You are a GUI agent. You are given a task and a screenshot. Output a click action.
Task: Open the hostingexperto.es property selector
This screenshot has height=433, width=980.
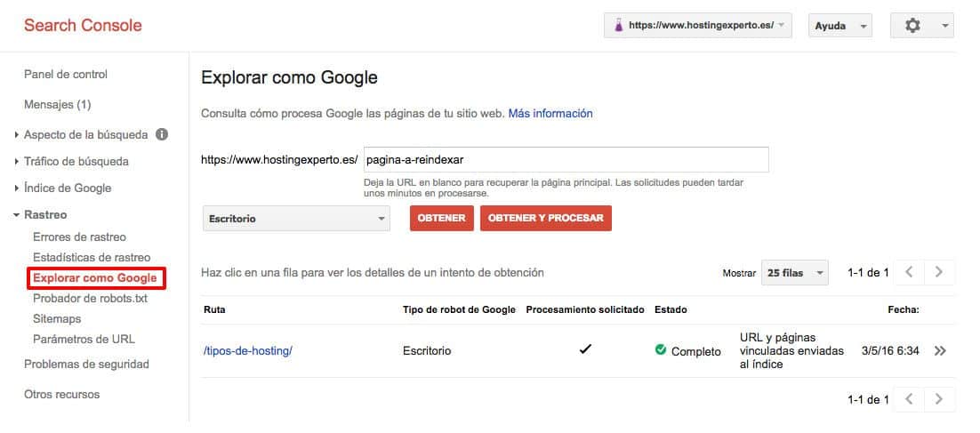click(697, 26)
